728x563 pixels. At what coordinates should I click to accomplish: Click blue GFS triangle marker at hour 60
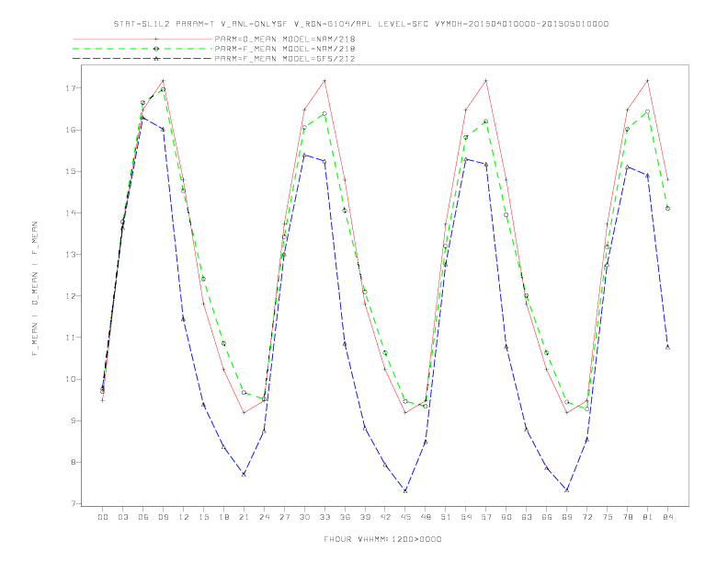(x=506, y=347)
